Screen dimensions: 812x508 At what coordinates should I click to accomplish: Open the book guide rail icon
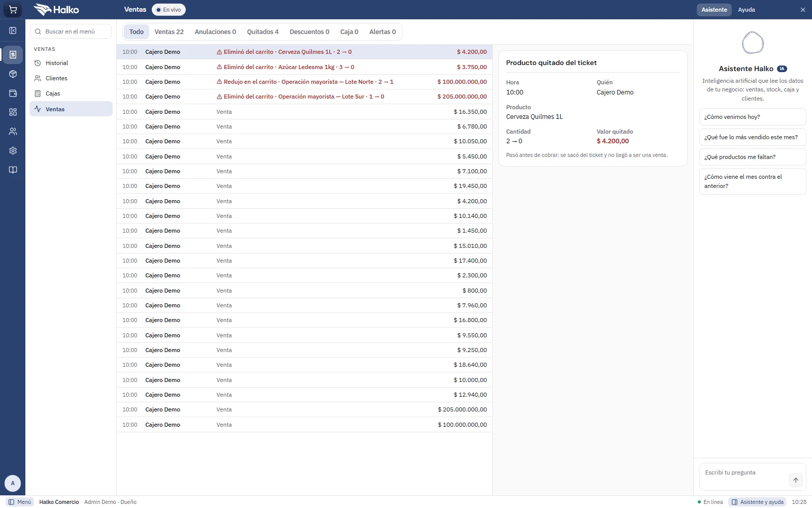(13, 170)
